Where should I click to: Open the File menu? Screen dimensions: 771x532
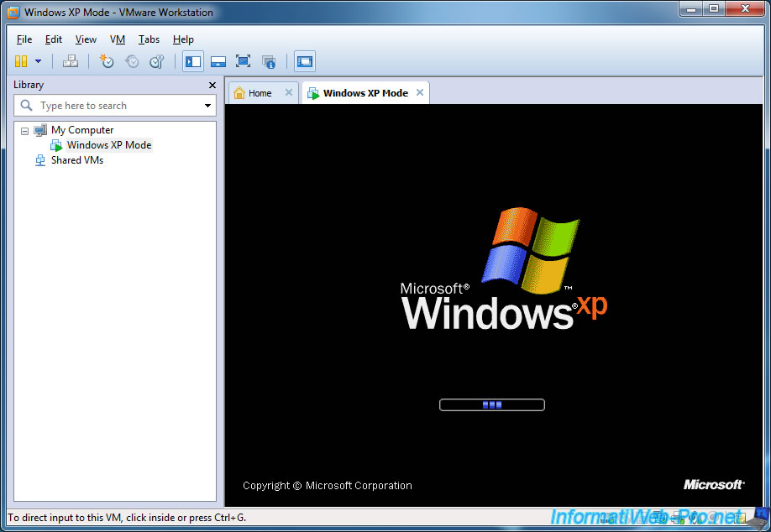[24, 39]
